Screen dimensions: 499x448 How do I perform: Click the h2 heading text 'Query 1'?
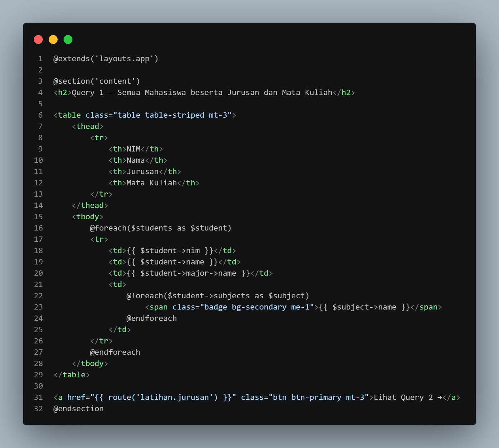pos(88,93)
